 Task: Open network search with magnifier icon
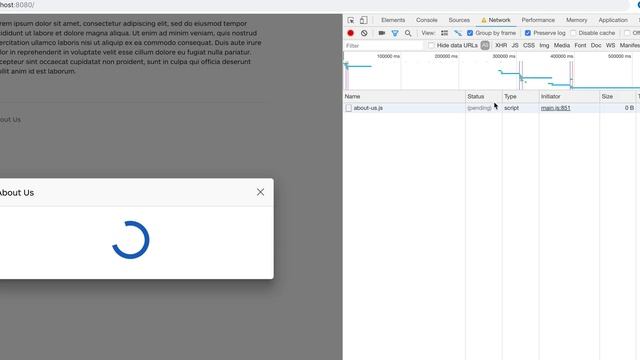(x=408, y=33)
